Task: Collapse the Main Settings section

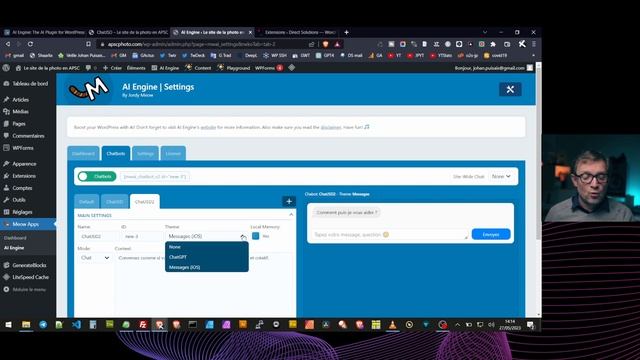Action: coord(291,215)
